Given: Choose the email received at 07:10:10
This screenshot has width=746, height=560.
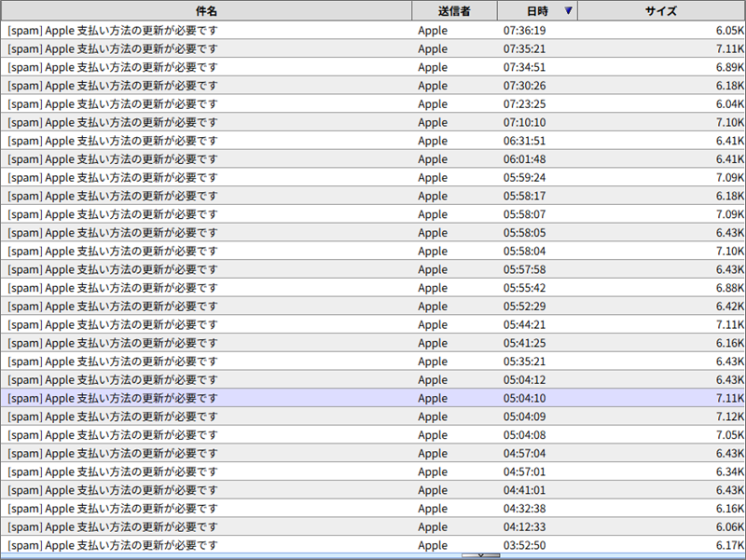Looking at the screenshot, I should coord(373,122).
